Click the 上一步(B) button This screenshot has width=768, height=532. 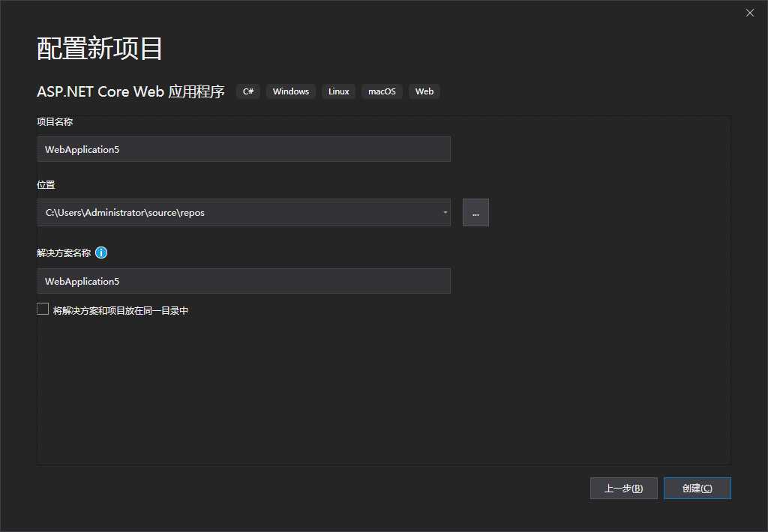pyautogui.click(x=623, y=488)
